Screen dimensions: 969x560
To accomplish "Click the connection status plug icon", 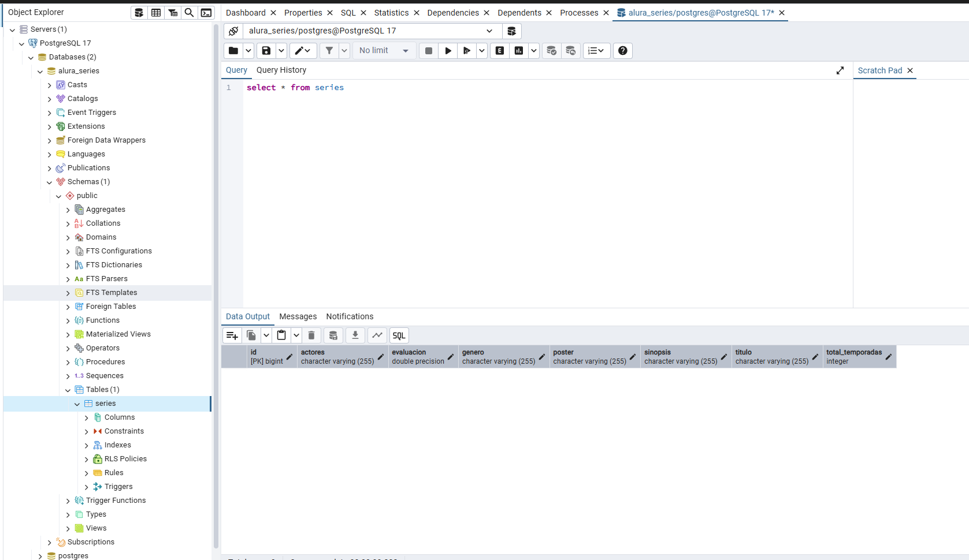I will tap(233, 31).
